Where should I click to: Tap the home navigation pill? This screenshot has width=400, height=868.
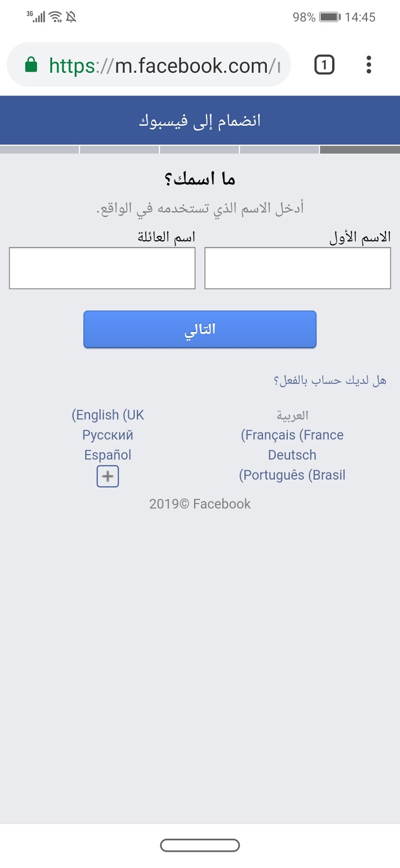click(x=200, y=845)
